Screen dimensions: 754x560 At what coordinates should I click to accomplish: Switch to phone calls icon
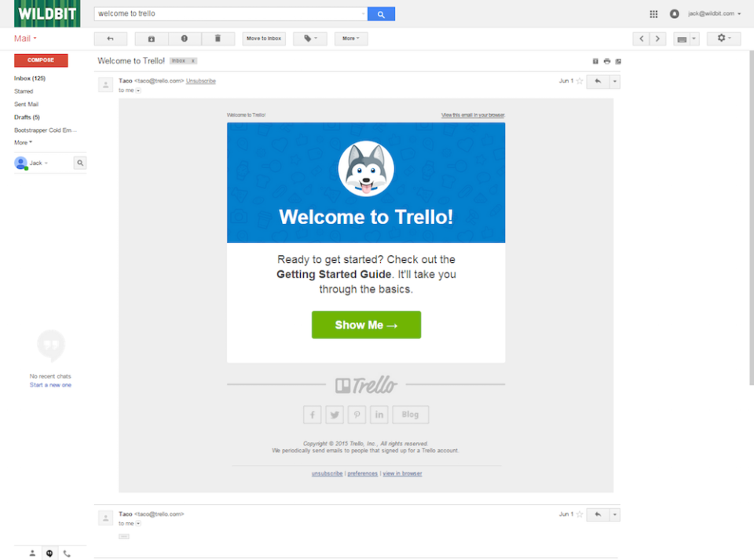click(67, 553)
